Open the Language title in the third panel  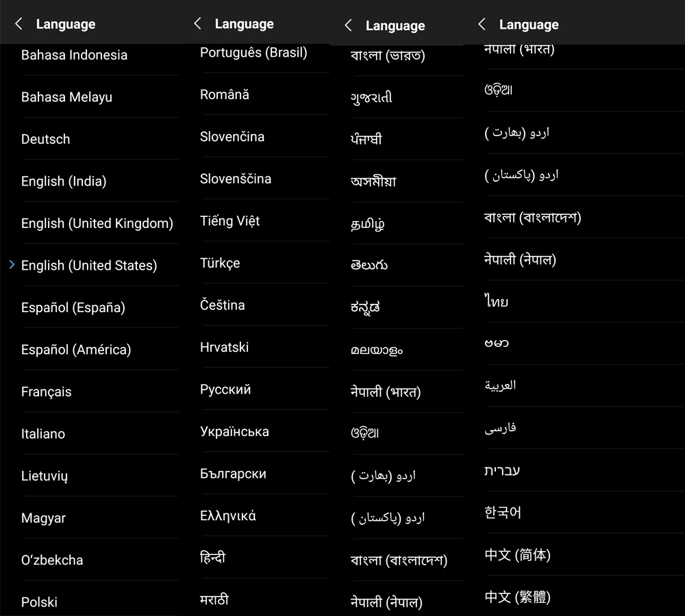395,26
